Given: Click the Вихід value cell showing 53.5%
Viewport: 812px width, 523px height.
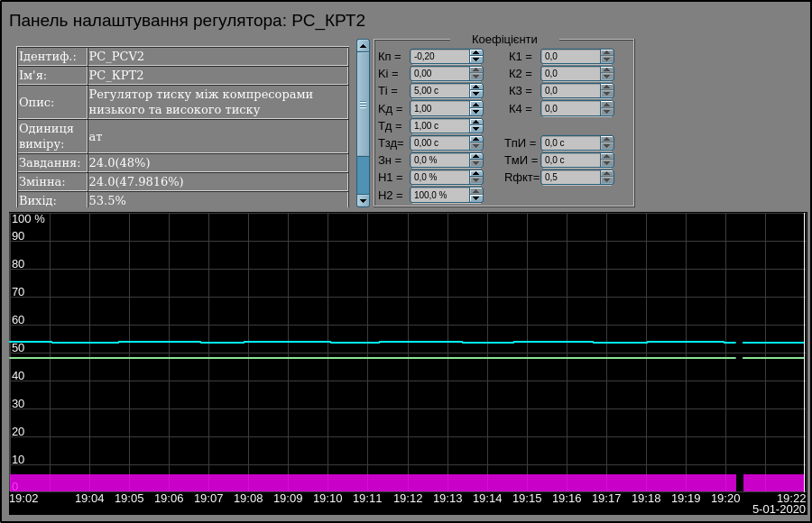Looking at the screenshot, I should [217, 200].
